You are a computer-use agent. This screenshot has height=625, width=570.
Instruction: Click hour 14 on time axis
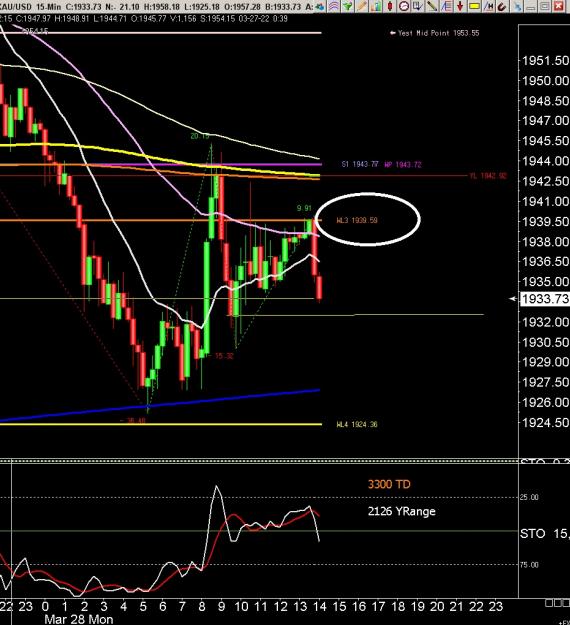point(320,607)
